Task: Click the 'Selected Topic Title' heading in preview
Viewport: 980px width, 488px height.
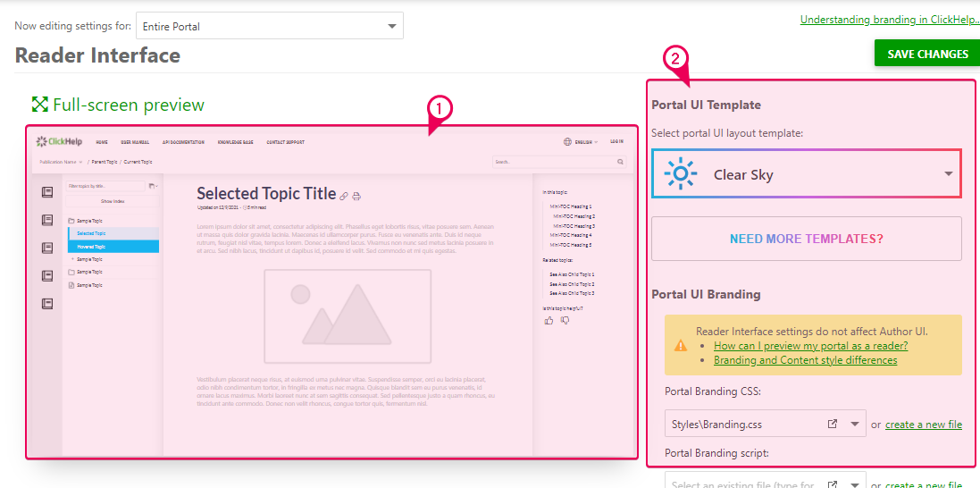Action: (x=266, y=193)
